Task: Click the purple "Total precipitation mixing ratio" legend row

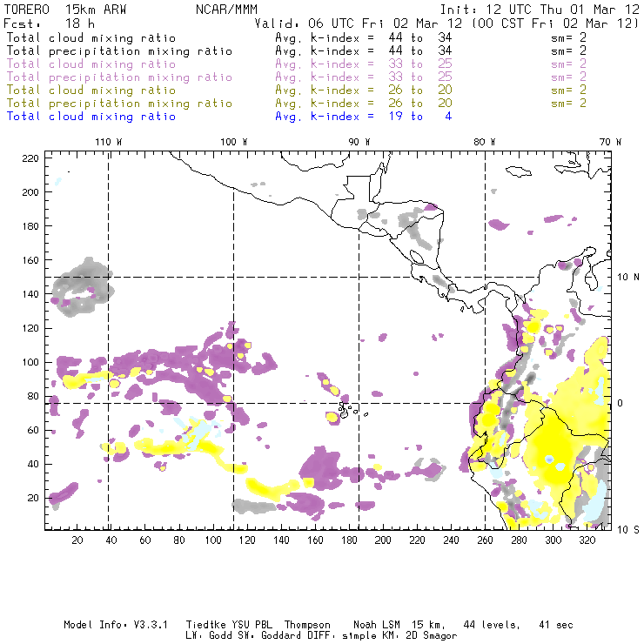Action: coord(296,77)
